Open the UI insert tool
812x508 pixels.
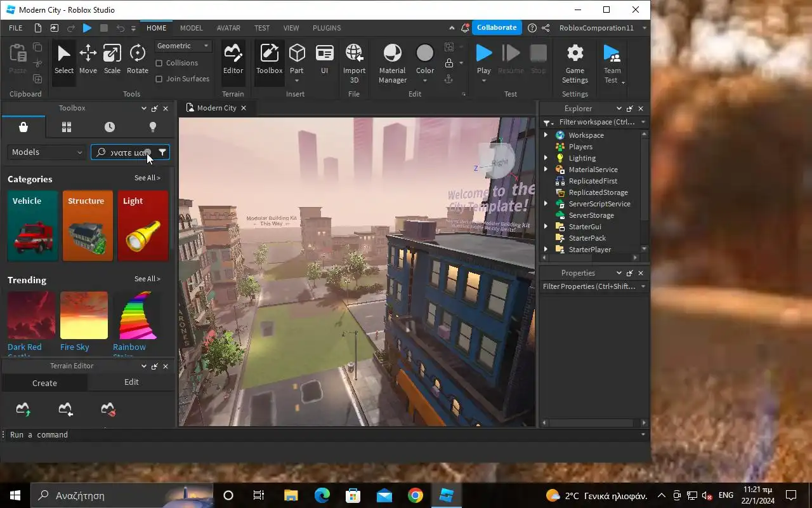[325, 60]
